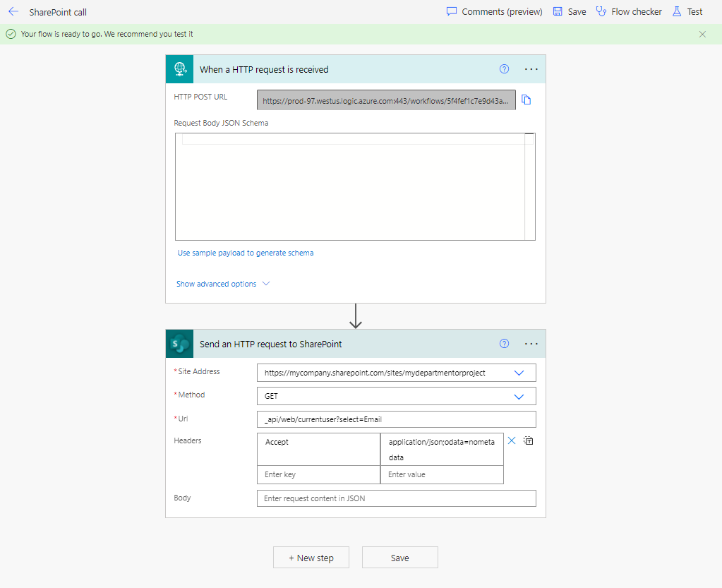
Task: Expand the Site Address dropdown
Action: pos(519,373)
